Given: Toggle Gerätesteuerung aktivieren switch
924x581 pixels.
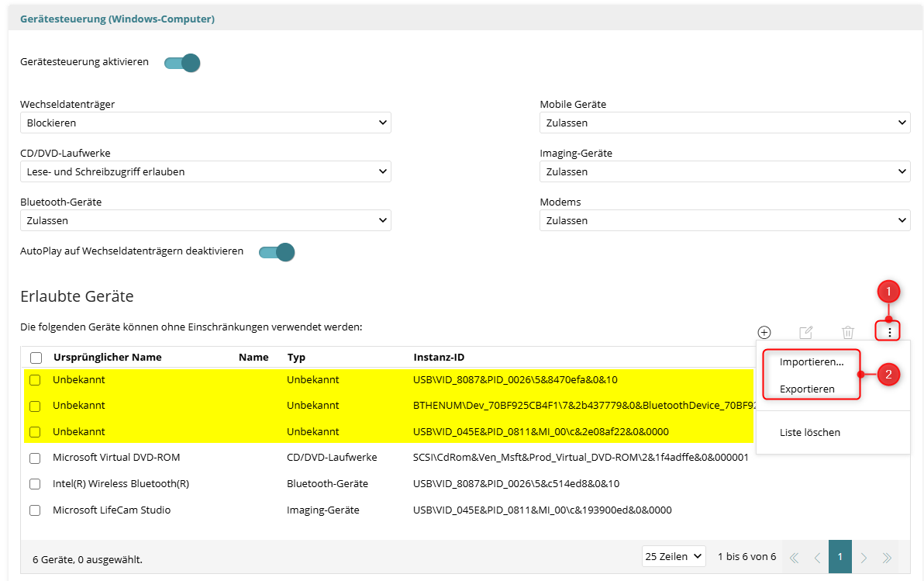Looking at the screenshot, I should point(182,62).
